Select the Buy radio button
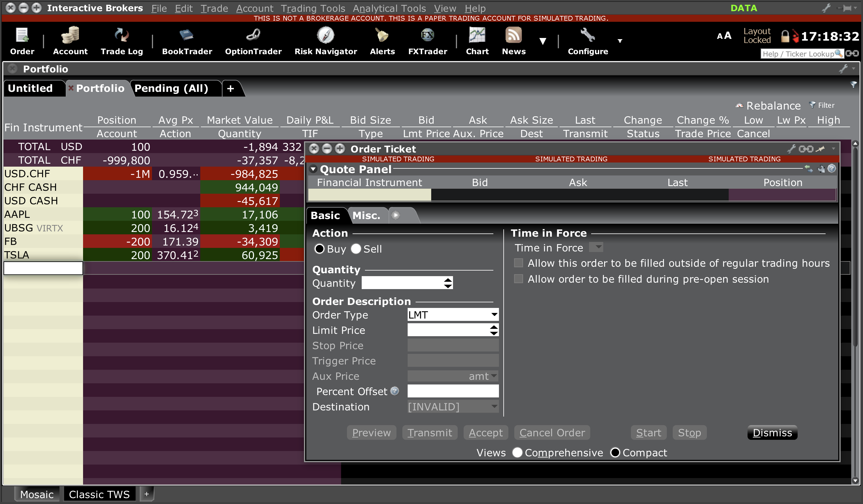The width and height of the screenshot is (863, 504). pos(319,249)
